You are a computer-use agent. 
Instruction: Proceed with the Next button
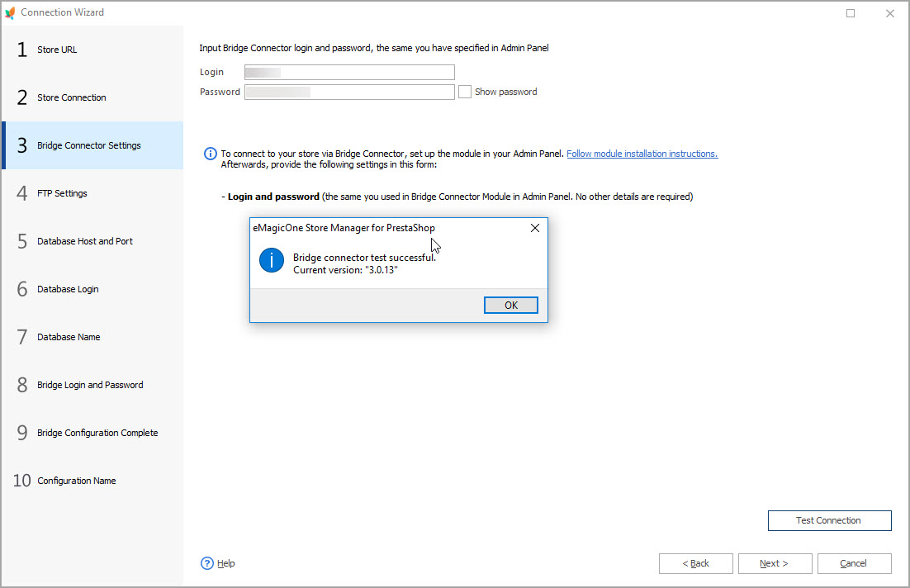point(775,563)
